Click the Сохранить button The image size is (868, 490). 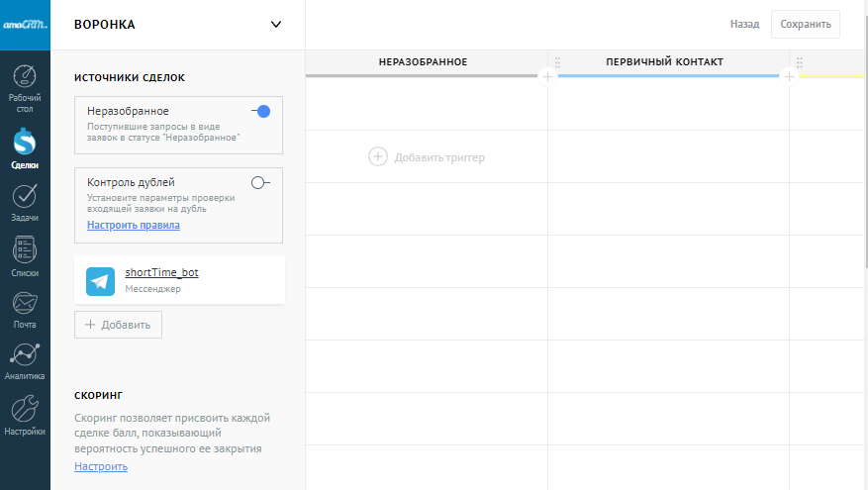tap(805, 25)
